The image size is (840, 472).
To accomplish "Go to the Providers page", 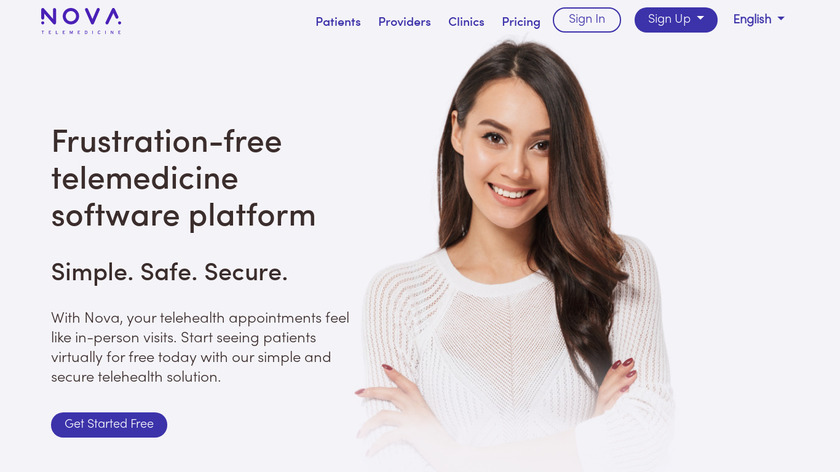I will point(404,22).
